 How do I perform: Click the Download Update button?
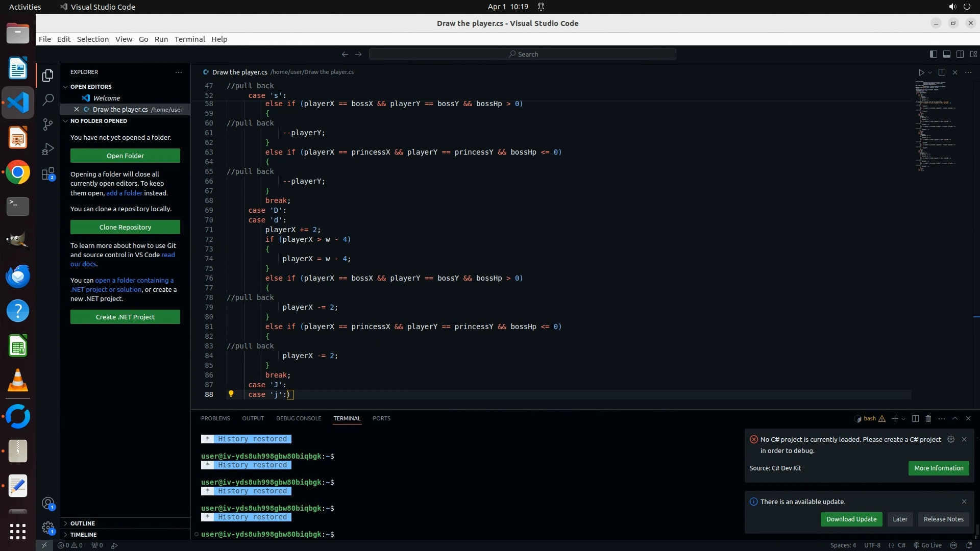click(x=851, y=519)
